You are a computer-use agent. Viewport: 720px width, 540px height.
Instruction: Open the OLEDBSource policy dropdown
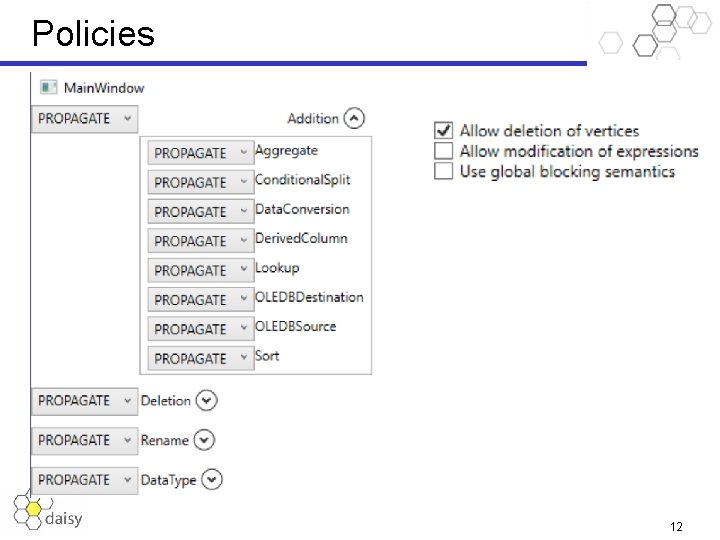coord(200,329)
